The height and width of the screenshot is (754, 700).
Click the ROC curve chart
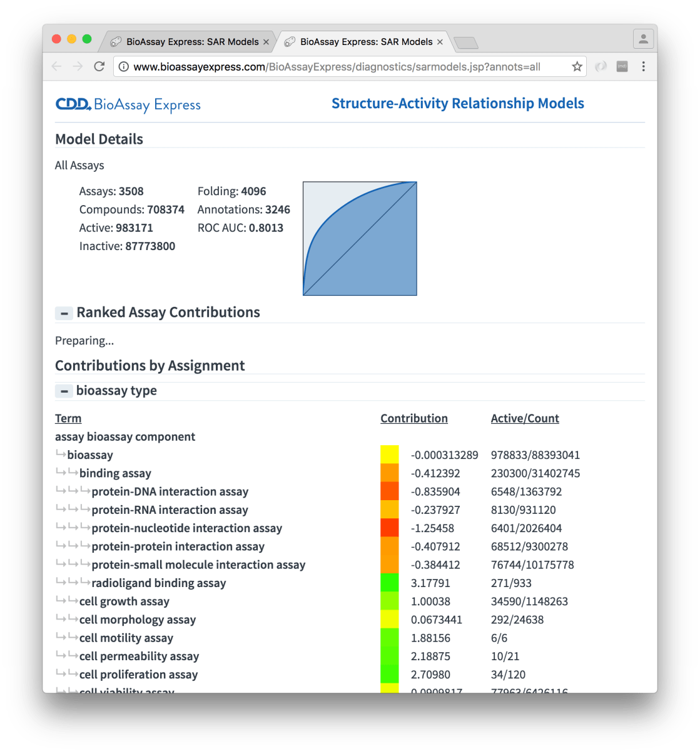360,238
